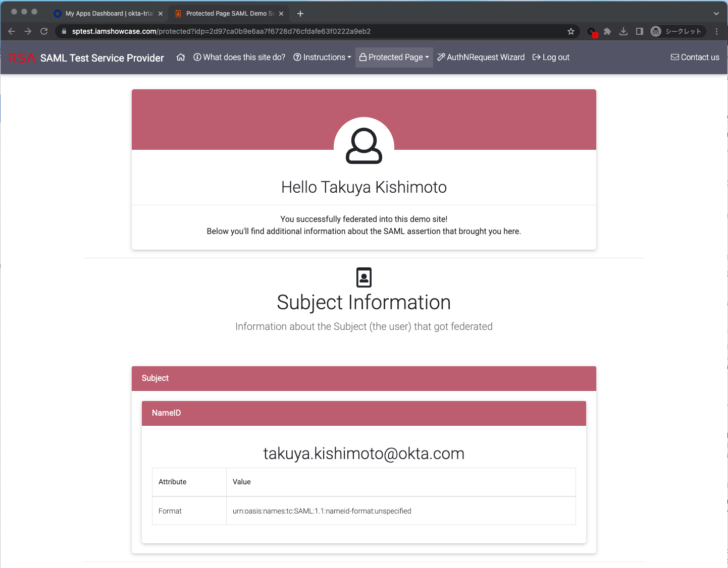Toggle the side panel icon
The image size is (728, 568).
click(x=639, y=31)
